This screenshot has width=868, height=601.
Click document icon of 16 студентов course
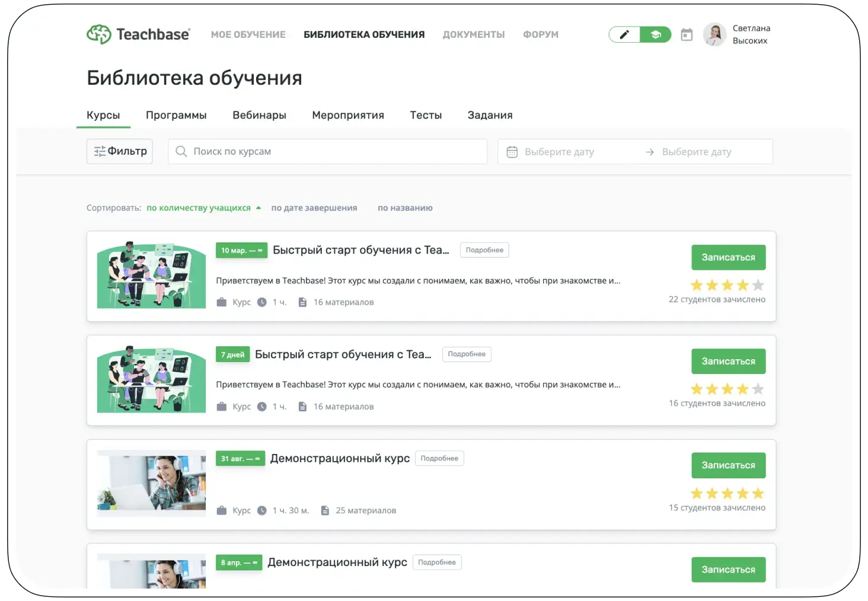click(x=302, y=407)
